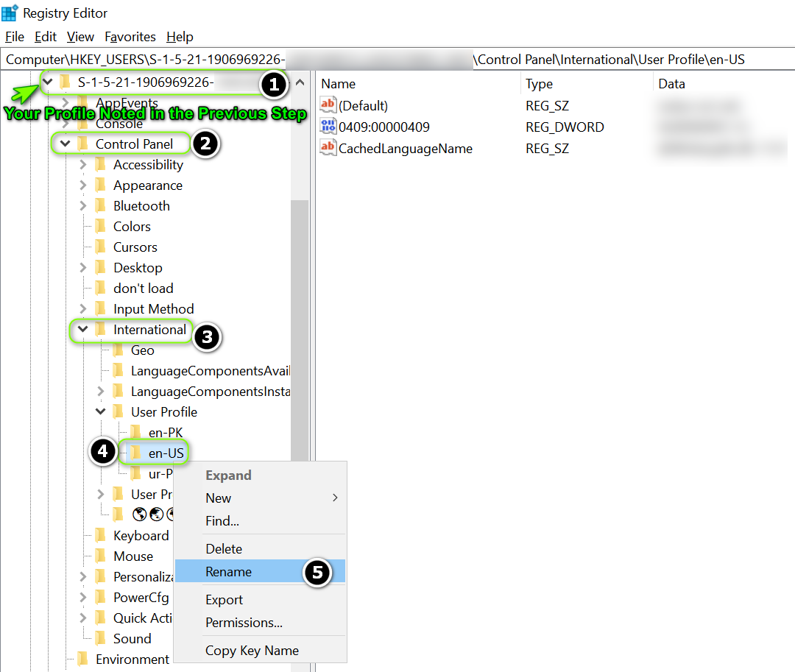Select the REG_DWORD type cell
The height and width of the screenshot is (672, 795).
pos(565,127)
